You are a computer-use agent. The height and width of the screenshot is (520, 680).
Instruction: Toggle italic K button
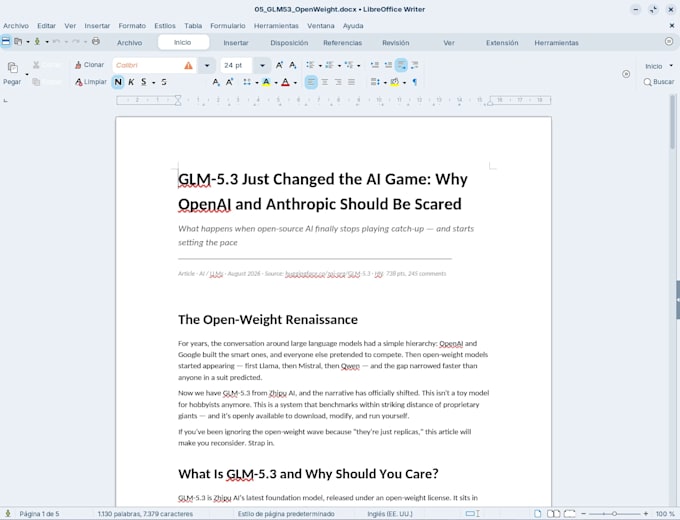(131, 82)
